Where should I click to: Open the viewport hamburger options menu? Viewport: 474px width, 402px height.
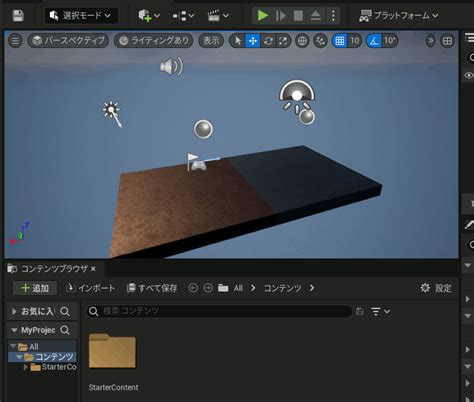[x=15, y=41]
